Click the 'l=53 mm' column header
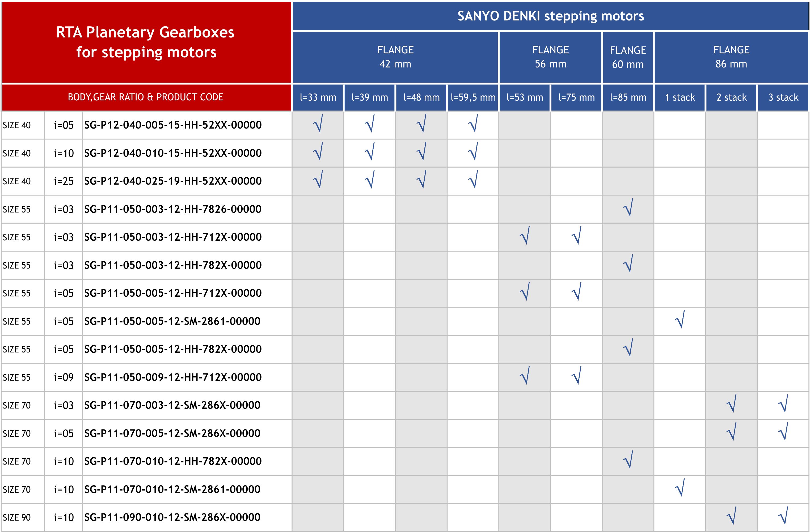This screenshot has height=532, width=810. tap(525, 97)
